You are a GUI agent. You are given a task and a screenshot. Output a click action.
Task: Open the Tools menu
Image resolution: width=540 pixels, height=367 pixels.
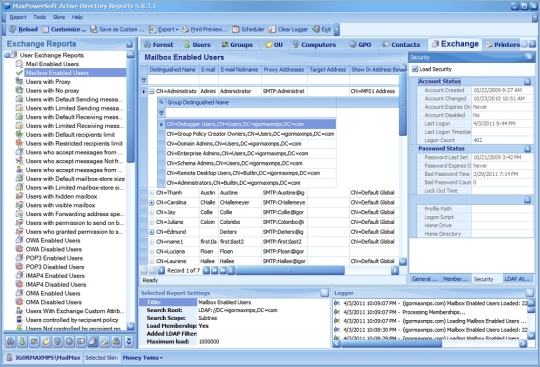(40, 17)
